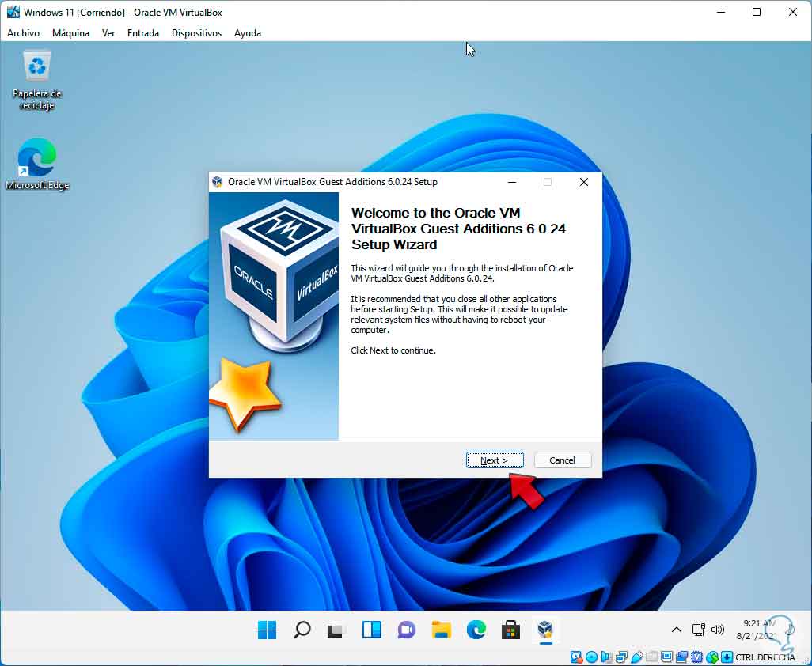Open File Explorer from taskbar
The image size is (812, 666).
click(441, 630)
